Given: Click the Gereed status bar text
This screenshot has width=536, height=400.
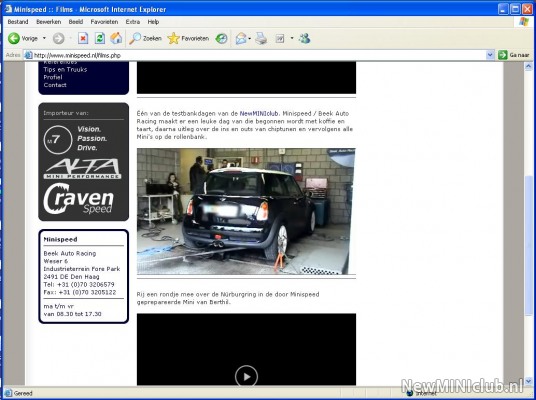Looking at the screenshot, I should coord(23,394).
